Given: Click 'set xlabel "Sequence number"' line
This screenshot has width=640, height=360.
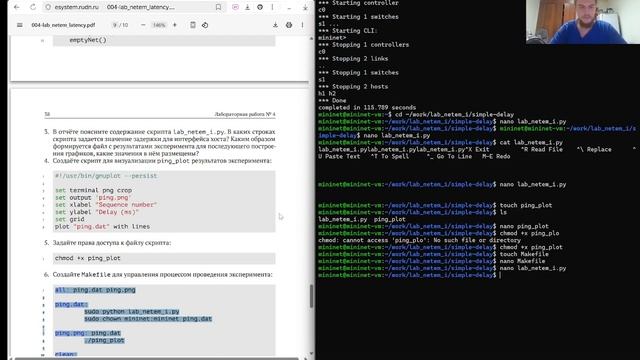Looking at the screenshot, I should [106, 204].
